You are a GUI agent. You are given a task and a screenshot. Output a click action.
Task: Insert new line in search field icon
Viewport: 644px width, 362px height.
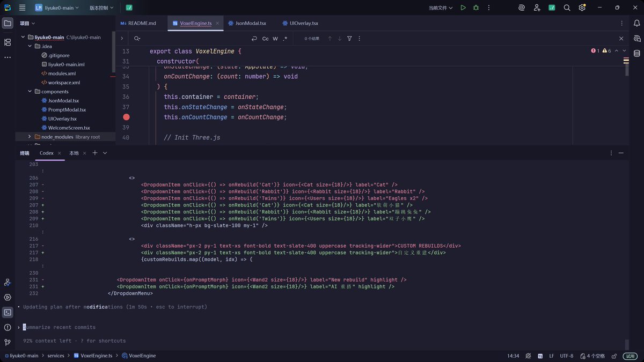click(x=254, y=39)
